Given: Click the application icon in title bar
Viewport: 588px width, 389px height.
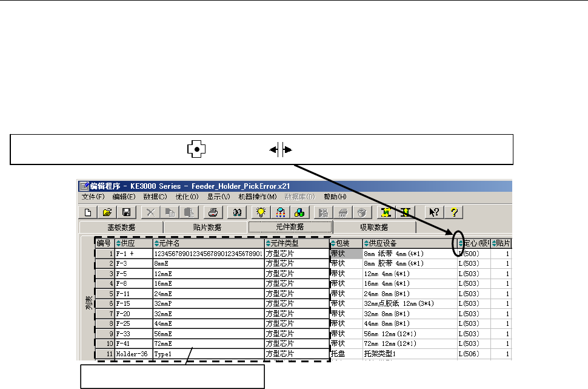Looking at the screenshot, I should coord(84,186).
